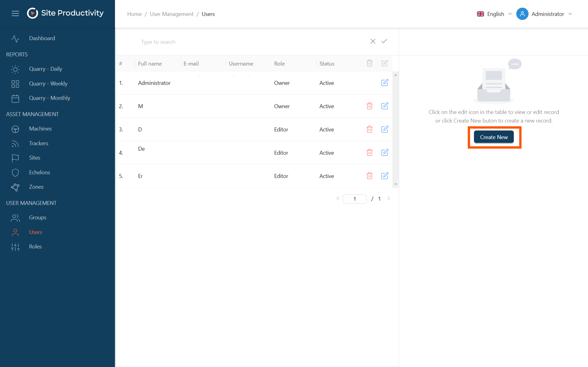The image size is (588, 367).
Task: Follow the Home breadcrumb link
Action: (134, 14)
